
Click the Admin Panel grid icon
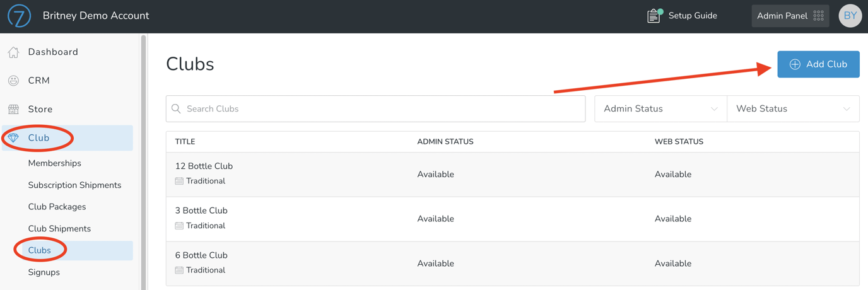click(x=818, y=16)
